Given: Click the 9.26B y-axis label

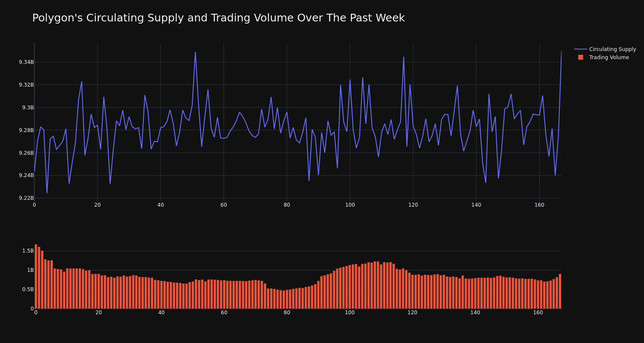Looking at the screenshot, I should [26, 153].
